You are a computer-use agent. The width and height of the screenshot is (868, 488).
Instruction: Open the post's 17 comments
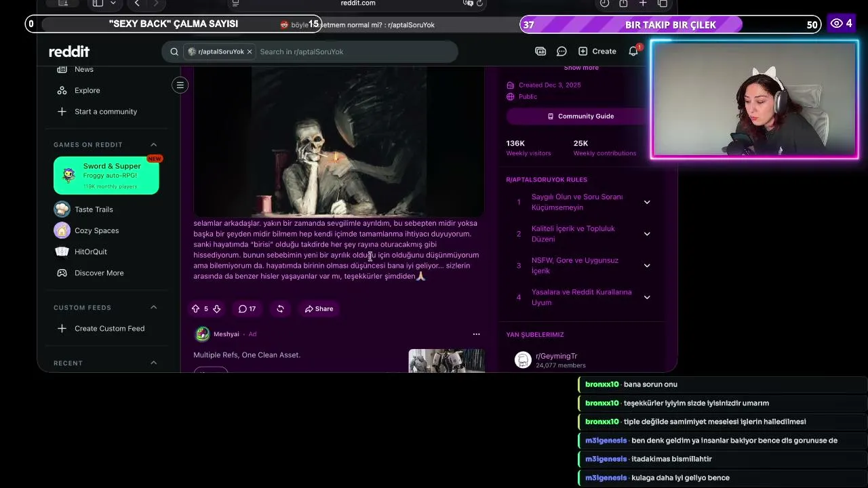247,308
